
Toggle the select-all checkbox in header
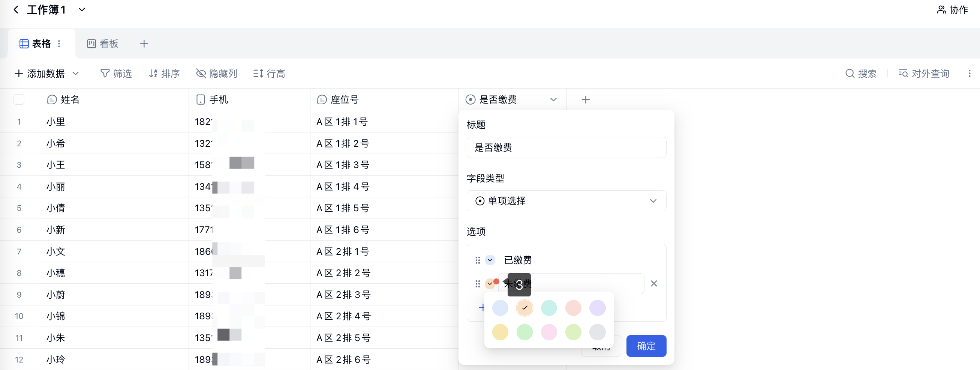(x=19, y=100)
